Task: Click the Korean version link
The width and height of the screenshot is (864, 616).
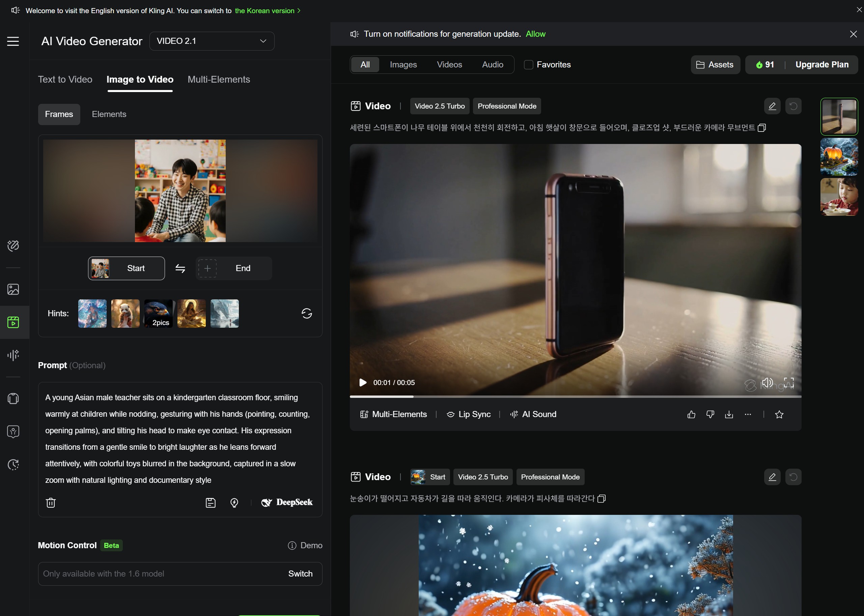Action: pyautogui.click(x=265, y=11)
